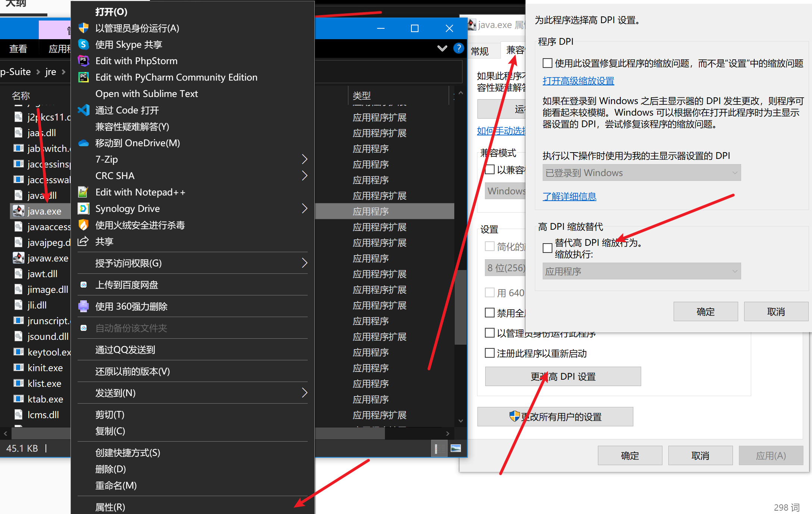Click the VS Code icon in the context menu
The height and width of the screenshot is (514, 812).
click(x=84, y=110)
